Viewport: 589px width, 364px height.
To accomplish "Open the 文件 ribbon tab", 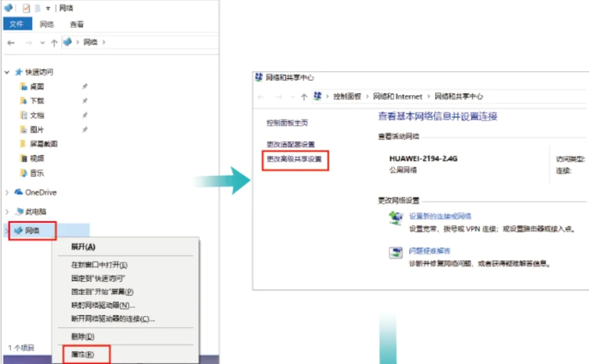I will (x=16, y=24).
